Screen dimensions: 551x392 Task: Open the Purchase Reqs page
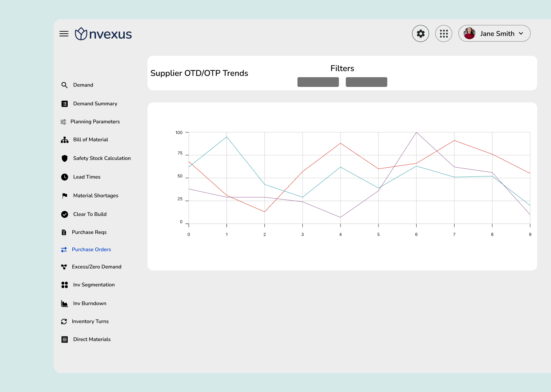[89, 232]
